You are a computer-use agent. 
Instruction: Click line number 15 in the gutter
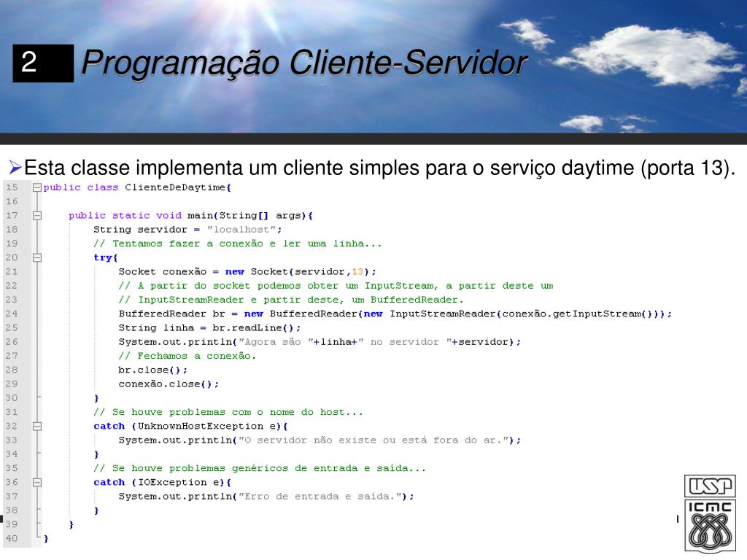[12, 187]
